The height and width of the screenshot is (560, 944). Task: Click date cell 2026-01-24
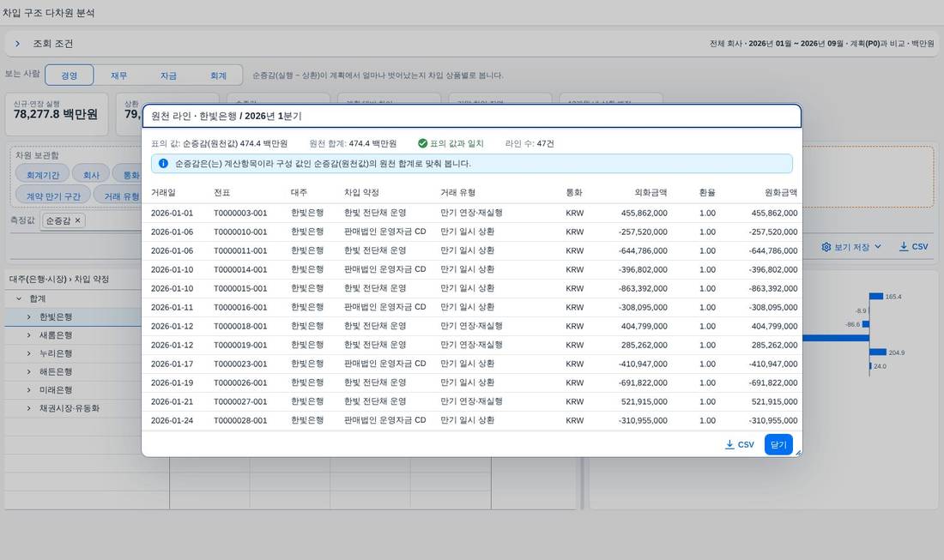[x=172, y=420]
